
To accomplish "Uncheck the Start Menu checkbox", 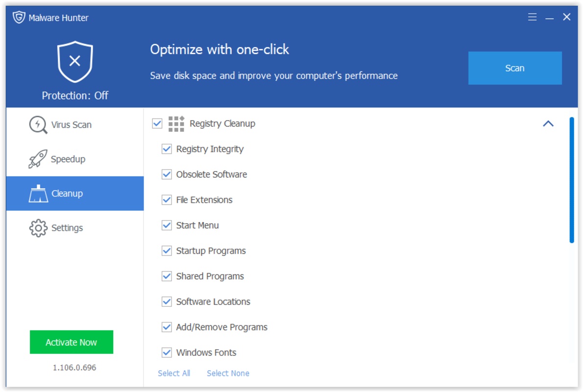I will [x=167, y=225].
